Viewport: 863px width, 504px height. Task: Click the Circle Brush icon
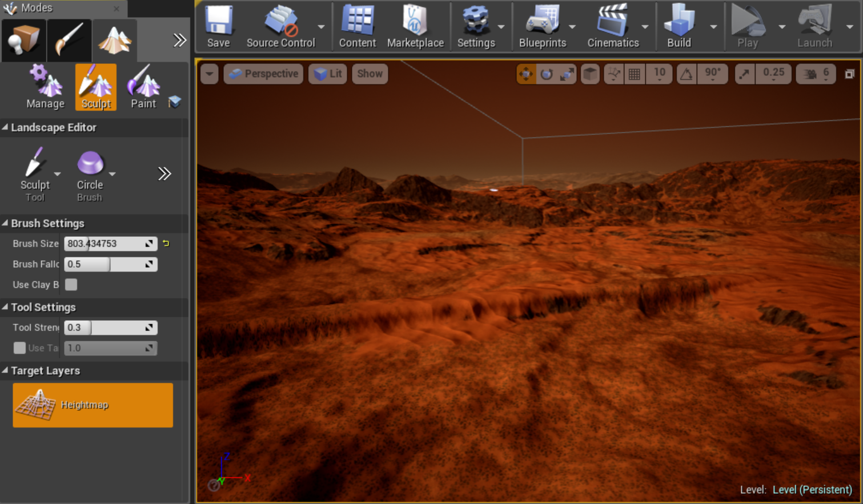[x=90, y=163]
